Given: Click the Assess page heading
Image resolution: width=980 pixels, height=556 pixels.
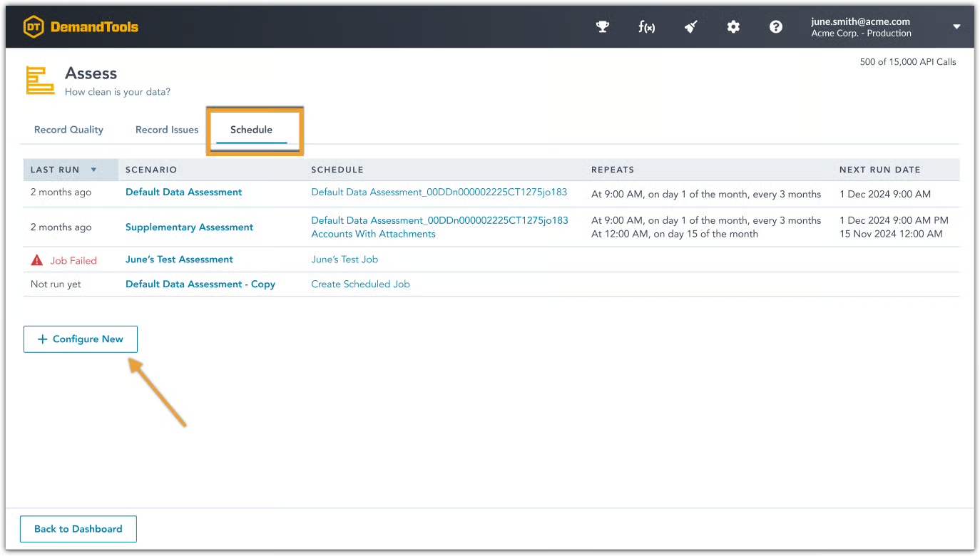Looking at the screenshot, I should click(x=91, y=73).
